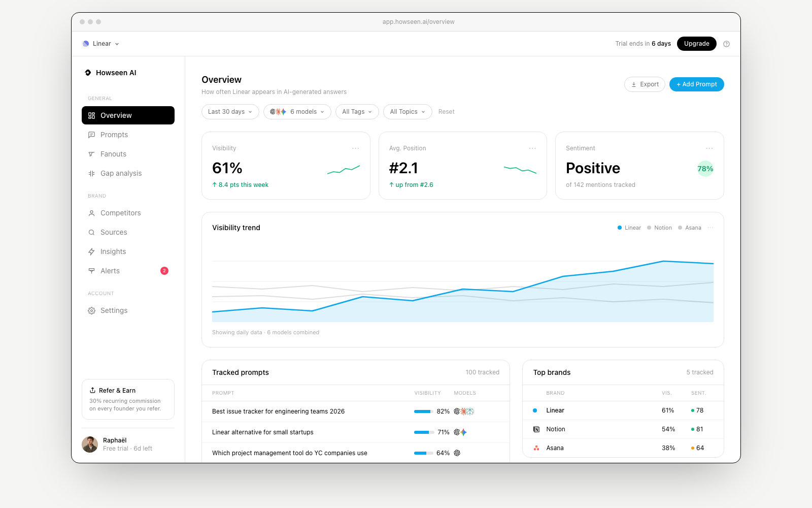Click model icons for Best issue tracker prompt

tap(464, 411)
